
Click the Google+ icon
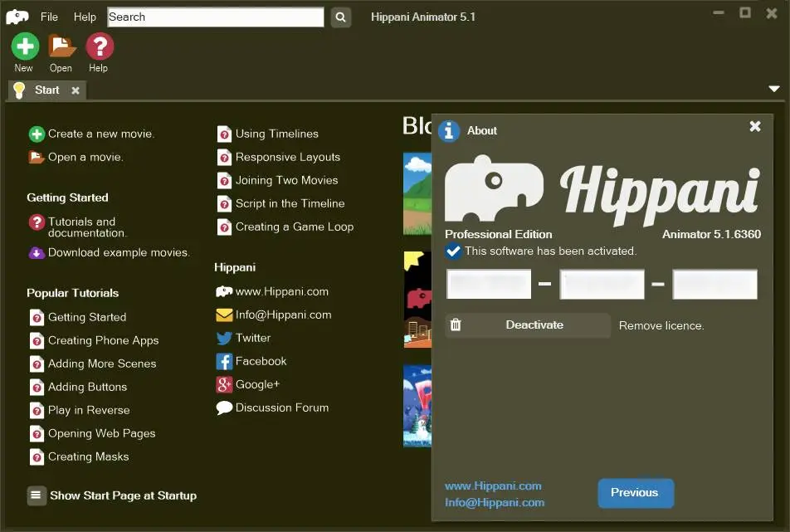coord(224,384)
